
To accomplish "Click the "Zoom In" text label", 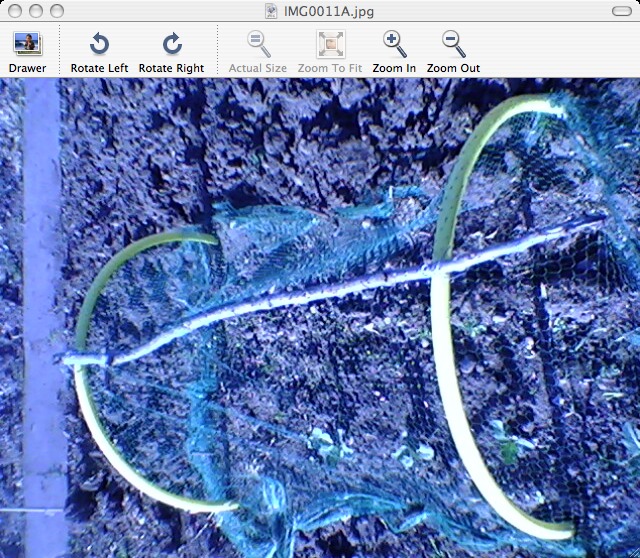I will click(x=394, y=68).
